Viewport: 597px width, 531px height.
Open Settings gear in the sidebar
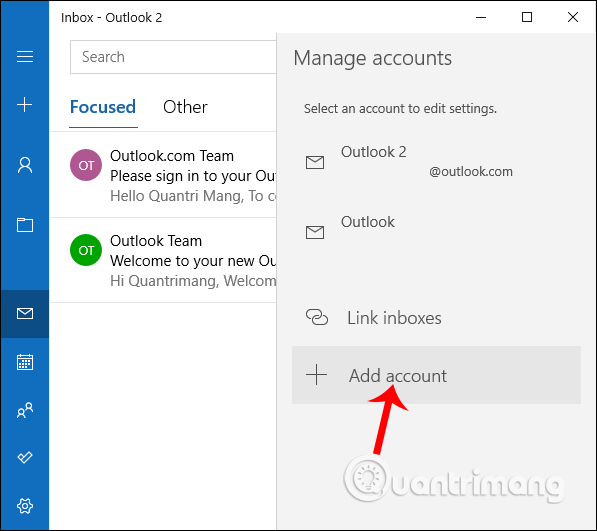(x=25, y=506)
